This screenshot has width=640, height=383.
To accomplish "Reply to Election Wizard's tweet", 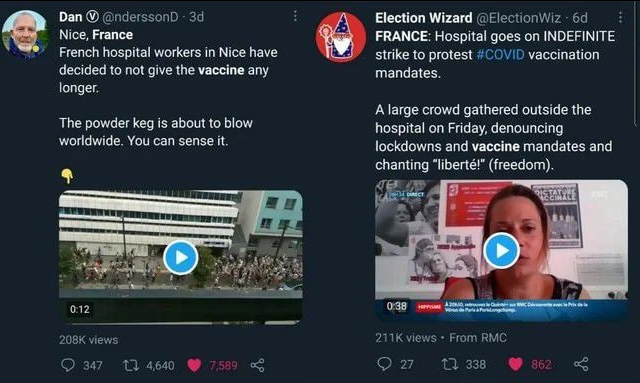I will point(384,363).
